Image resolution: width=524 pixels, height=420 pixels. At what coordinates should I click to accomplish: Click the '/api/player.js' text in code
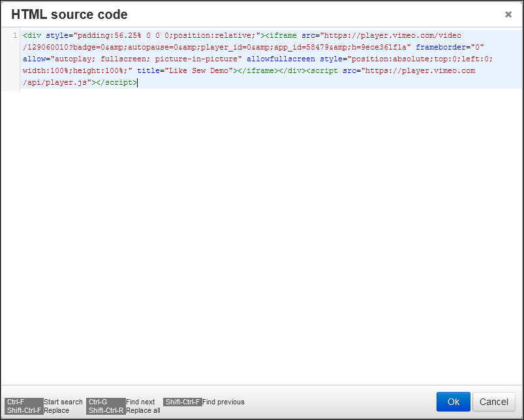tap(55, 82)
